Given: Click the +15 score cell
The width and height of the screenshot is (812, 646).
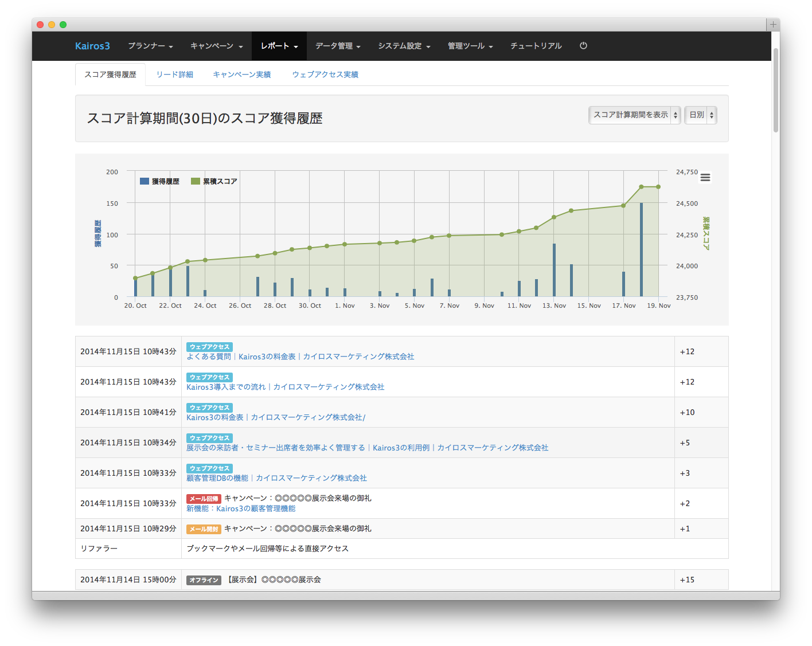Looking at the screenshot, I should click(x=701, y=580).
